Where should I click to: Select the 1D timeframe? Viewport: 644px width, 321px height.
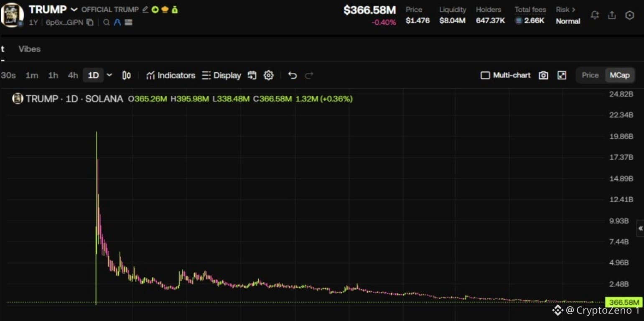pyautogui.click(x=93, y=75)
